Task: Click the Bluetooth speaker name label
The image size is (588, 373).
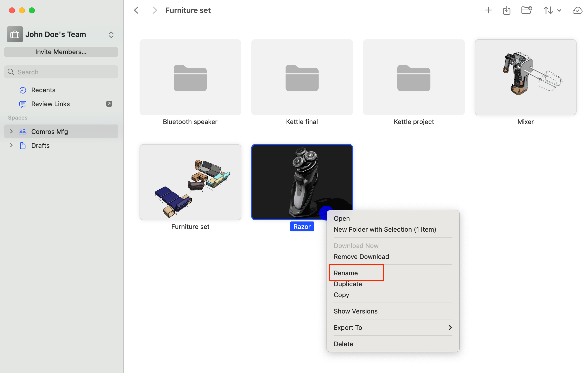Action: tap(190, 122)
